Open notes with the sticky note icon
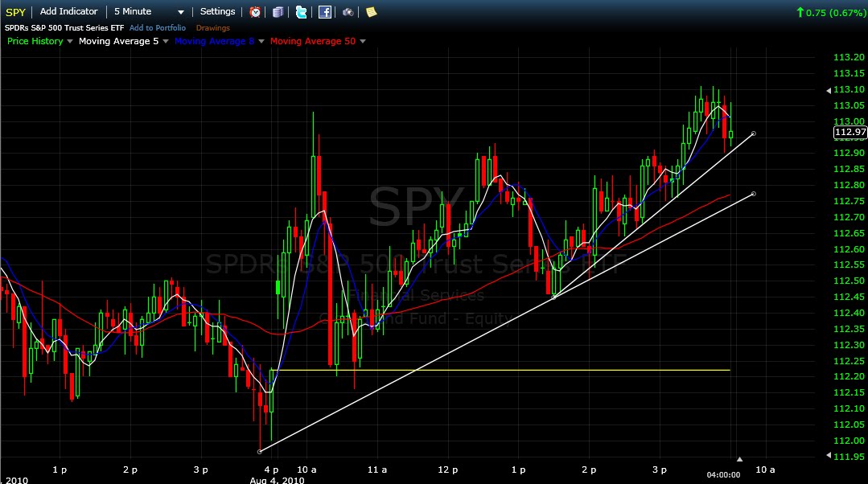This screenshot has width=868, height=484. [372, 11]
